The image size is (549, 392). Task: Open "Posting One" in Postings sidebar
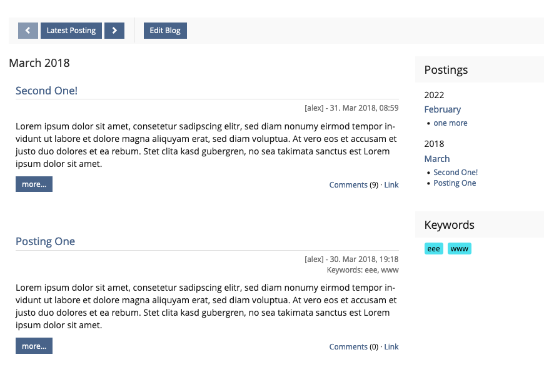(x=455, y=183)
